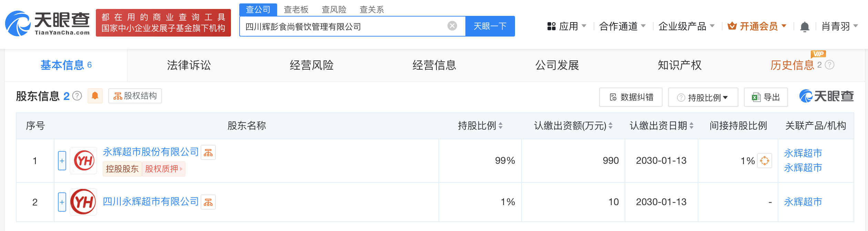The height and width of the screenshot is (231, 868).
Task: Sort by 持股比例 column arrows
Action: tap(501, 126)
